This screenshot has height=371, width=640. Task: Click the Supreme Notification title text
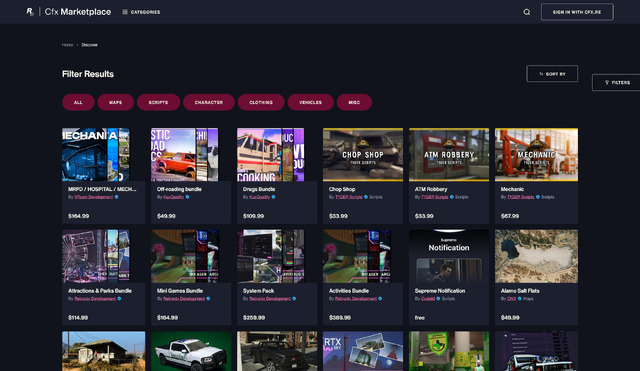click(x=440, y=291)
